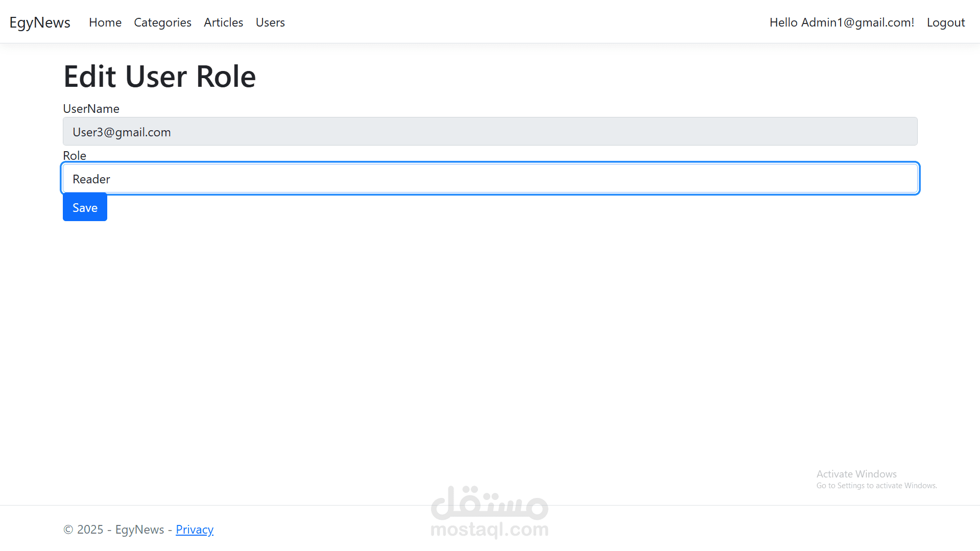Viewport: 980px width, 551px height.
Task: Open the Hello Admin1@gmail.com account link
Action: click(842, 22)
